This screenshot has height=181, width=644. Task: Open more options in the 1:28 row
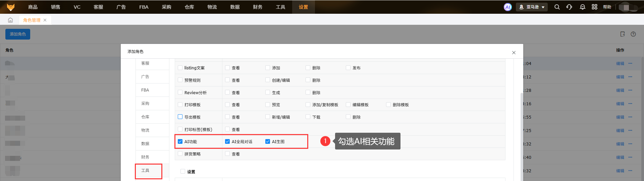coord(630,90)
